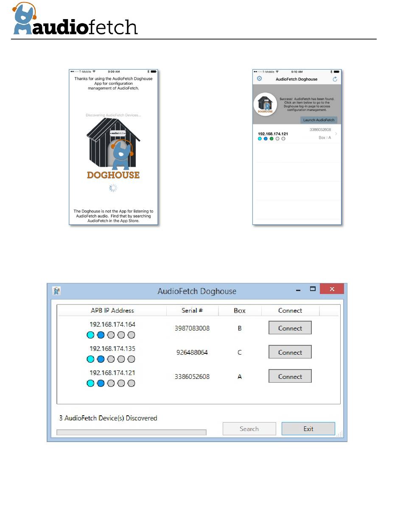Minimize the AudioFetch Doghouse window
This screenshot has width=403, height=532.
click(298, 290)
